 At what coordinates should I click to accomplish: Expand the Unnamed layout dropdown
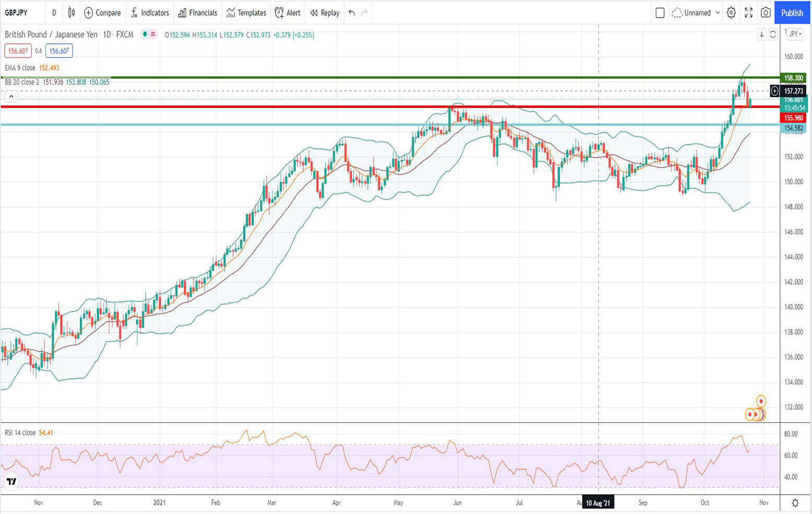click(x=717, y=13)
